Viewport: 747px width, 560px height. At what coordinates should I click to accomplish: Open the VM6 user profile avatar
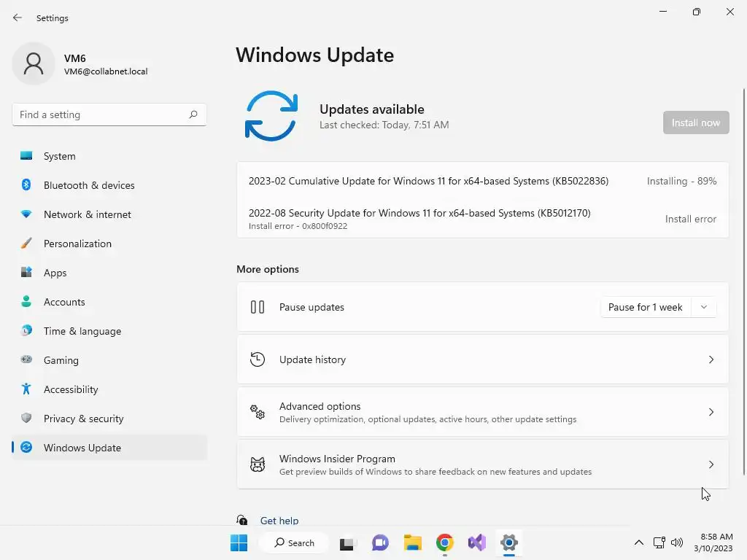tap(34, 63)
